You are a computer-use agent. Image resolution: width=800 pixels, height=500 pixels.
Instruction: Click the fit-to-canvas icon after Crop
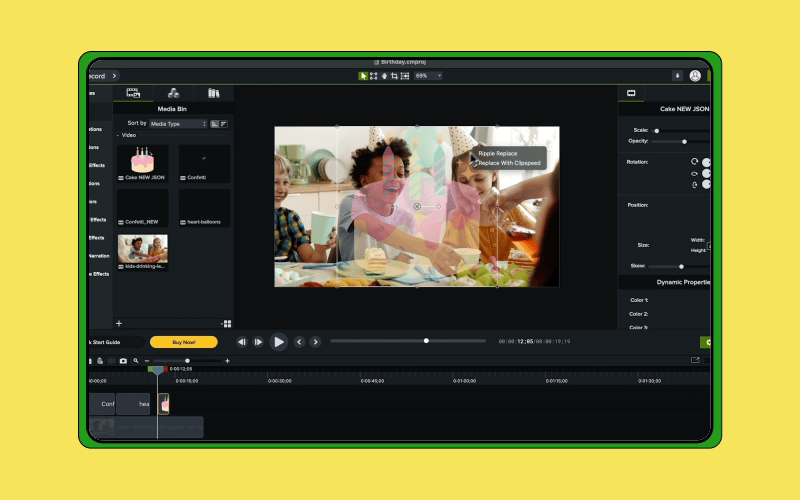click(x=405, y=76)
